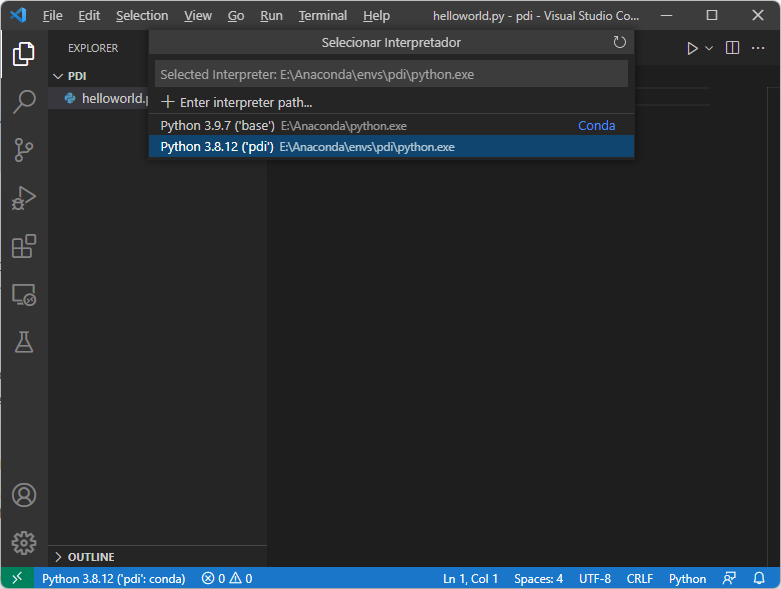
Task: Open errors and warnings problems indicator
Action: 227,579
